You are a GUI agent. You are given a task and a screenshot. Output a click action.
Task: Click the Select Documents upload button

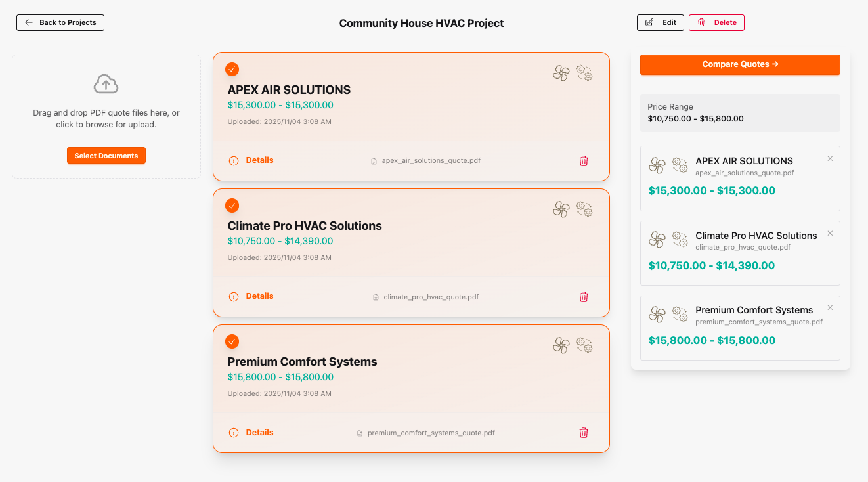[x=106, y=155]
